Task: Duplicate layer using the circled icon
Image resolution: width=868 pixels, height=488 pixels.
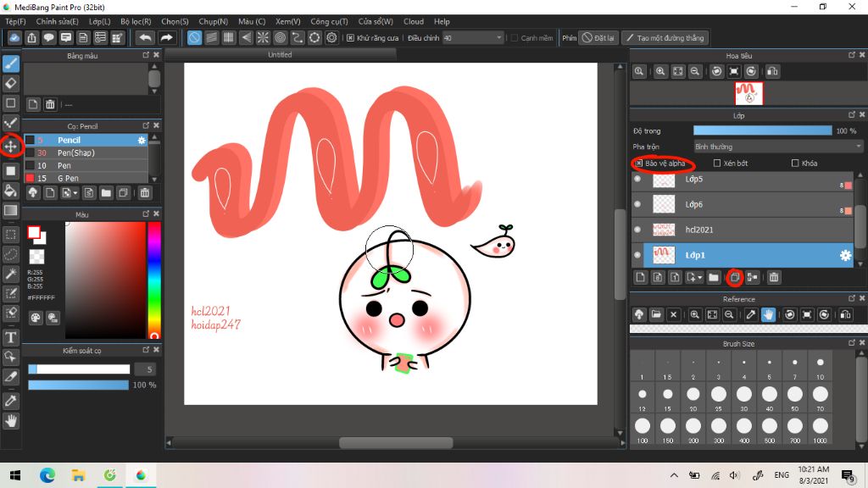Action: coord(735,277)
